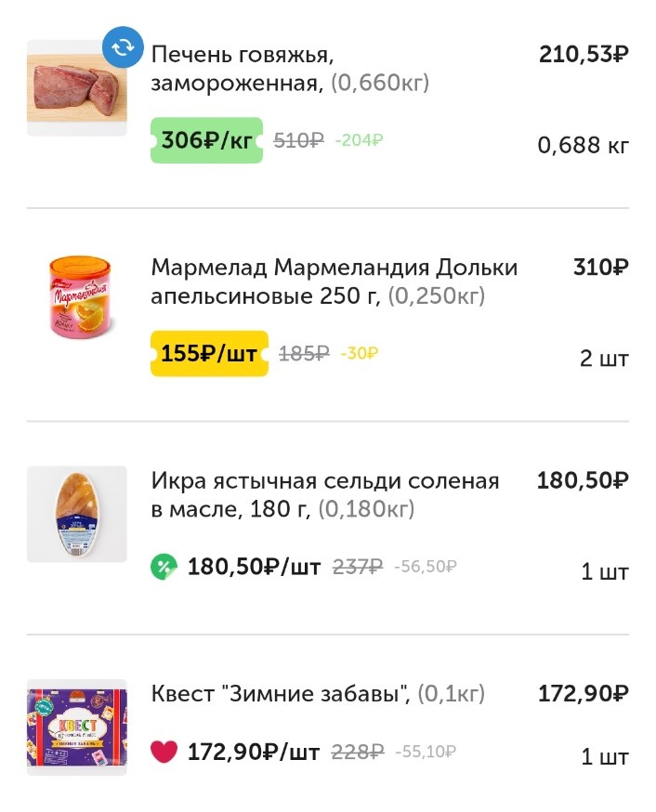Open details for Мармелад Мармеландия Дольки
The width and height of the screenshot is (656, 812).
pos(334,283)
